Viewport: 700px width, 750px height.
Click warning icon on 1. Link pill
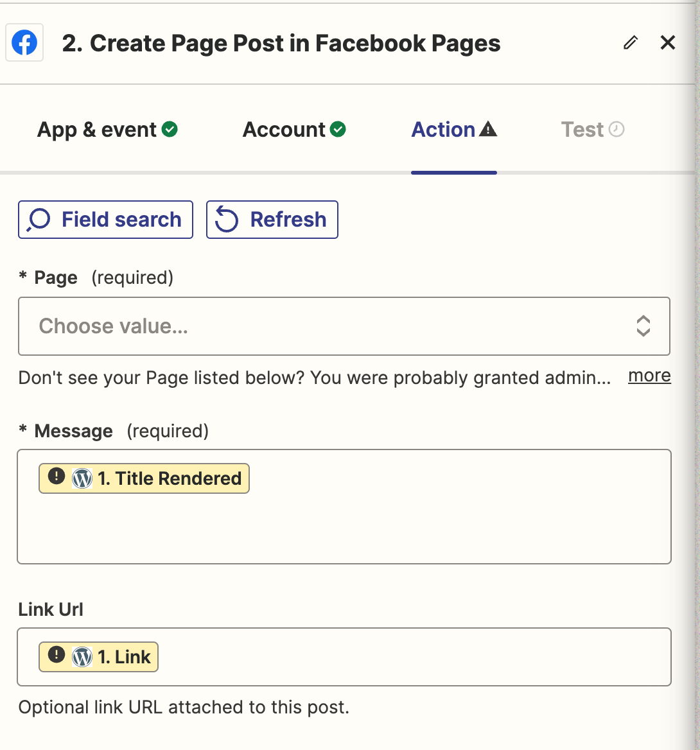(x=57, y=654)
